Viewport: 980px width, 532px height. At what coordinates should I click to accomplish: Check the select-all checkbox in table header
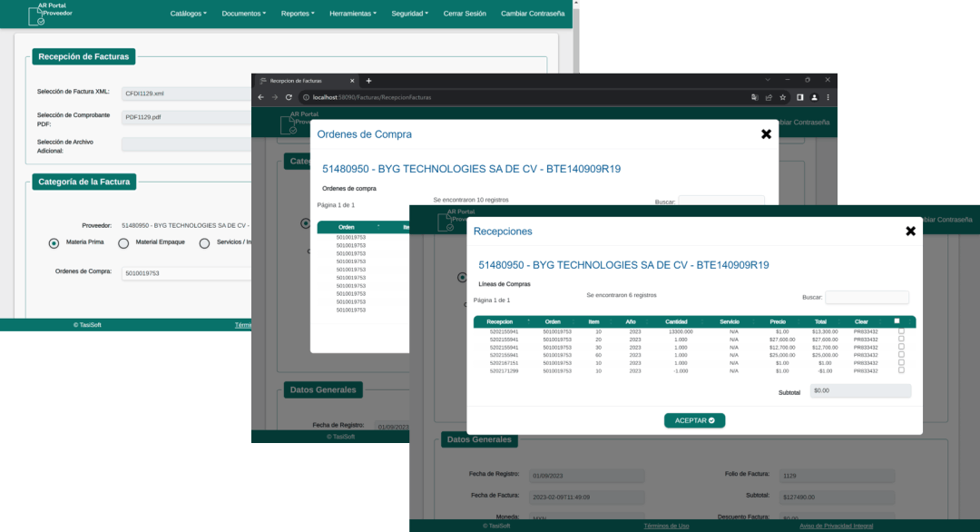click(897, 320)
